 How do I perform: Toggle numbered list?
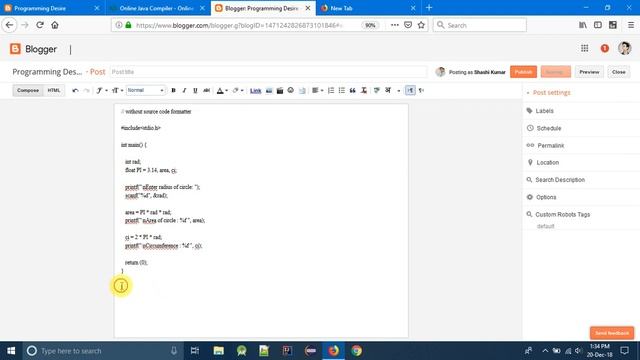pyautogui.click(x=331, y=91)
